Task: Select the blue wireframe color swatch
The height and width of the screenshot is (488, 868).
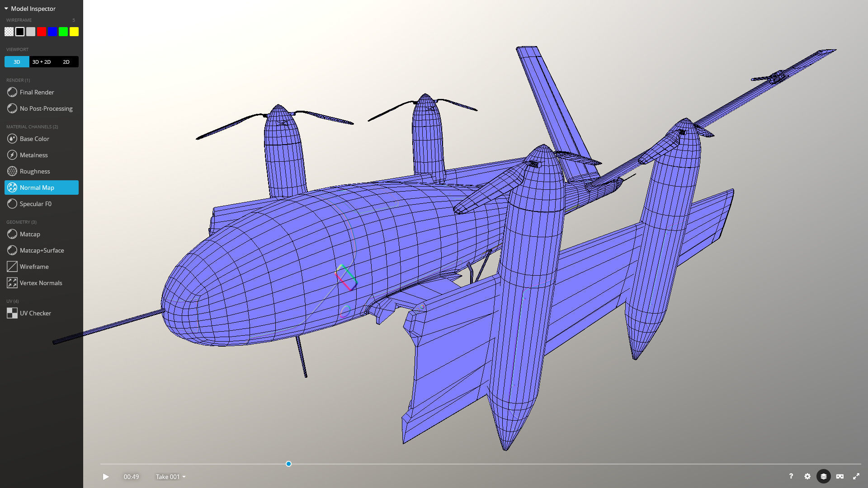Action: [x=52, y=32]
